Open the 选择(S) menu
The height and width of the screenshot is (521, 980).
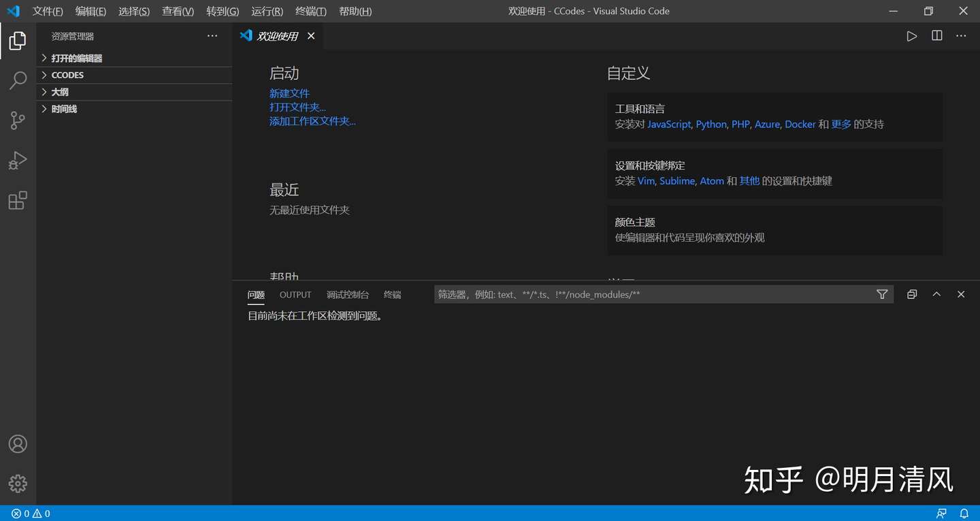coord(134,12)
